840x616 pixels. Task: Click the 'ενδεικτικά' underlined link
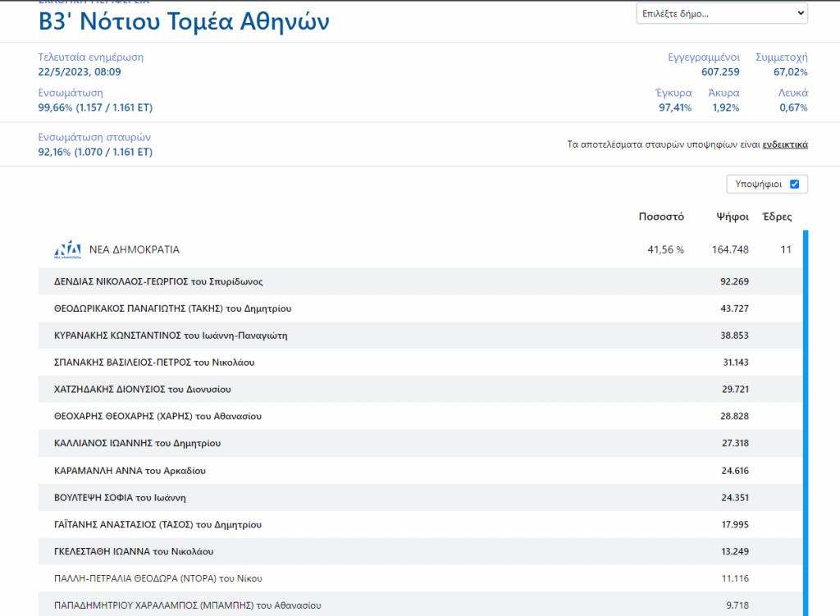pos(785,145)
